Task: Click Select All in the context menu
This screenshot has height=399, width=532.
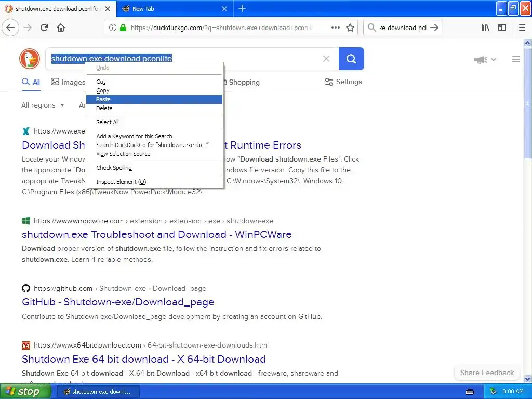Action: coord(154,122)
